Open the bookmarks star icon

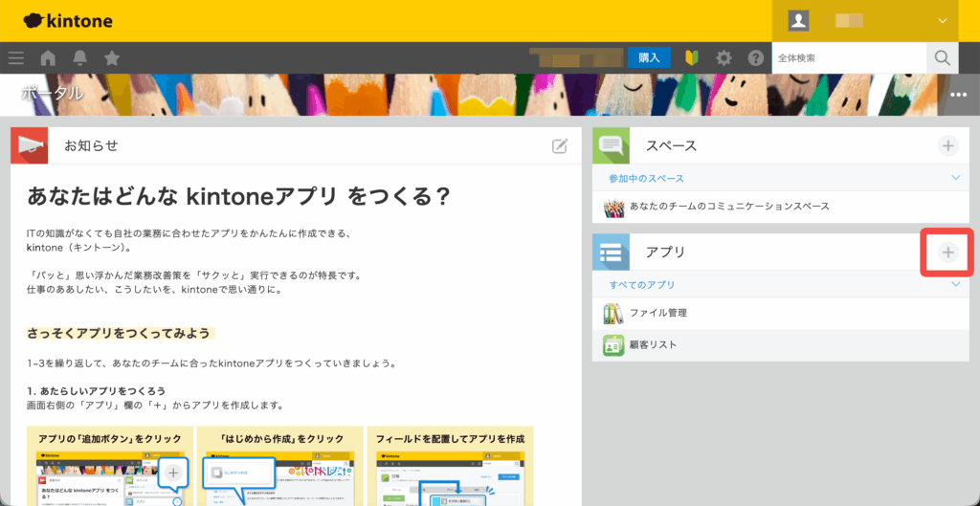(x=112, y=57)
